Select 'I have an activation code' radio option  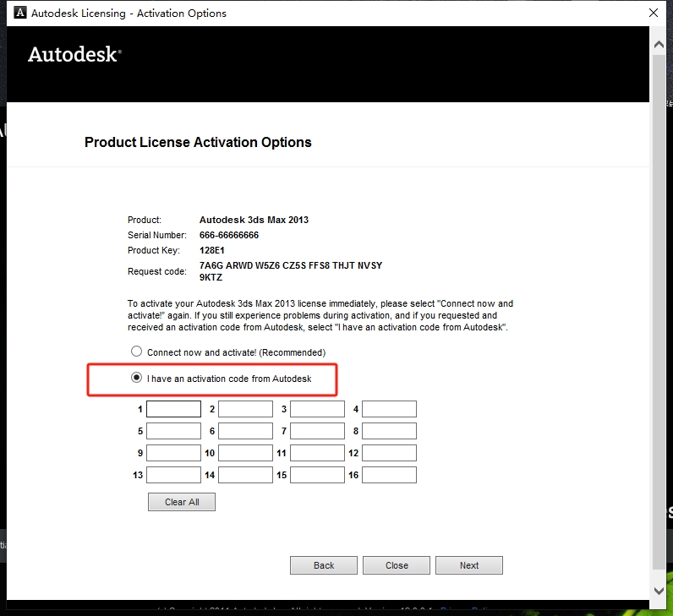[x=136, y=379]
